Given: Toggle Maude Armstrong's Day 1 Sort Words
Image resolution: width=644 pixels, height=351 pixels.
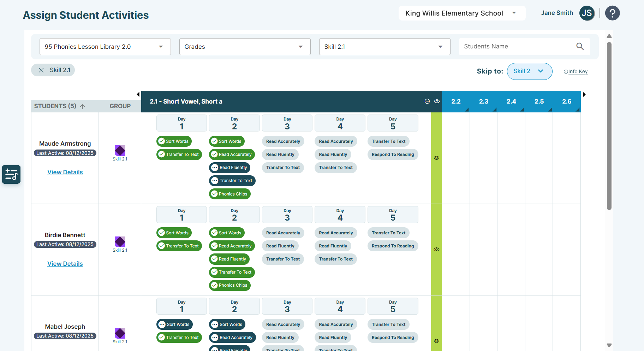Looking at the screenshot, I should [174, 141].
